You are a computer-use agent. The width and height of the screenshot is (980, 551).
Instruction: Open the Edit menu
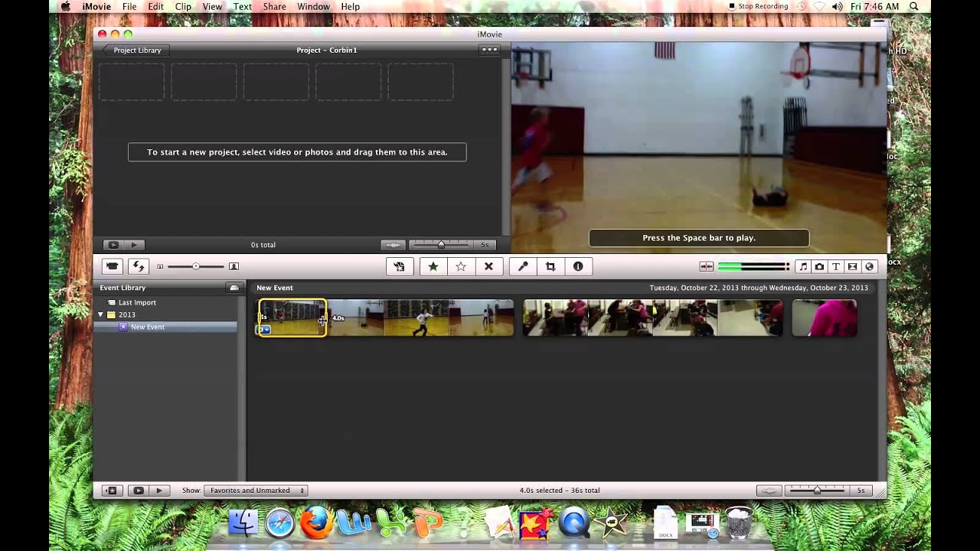tap(156, 6)
